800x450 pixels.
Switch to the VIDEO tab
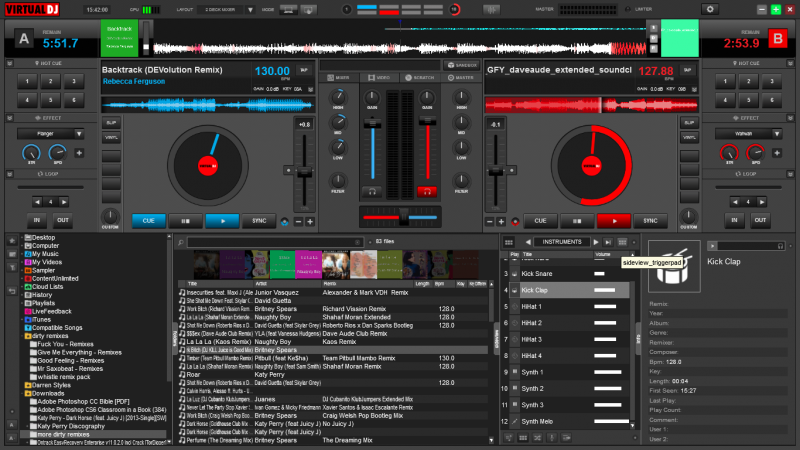pyautogui.click(x=379, y=78)
